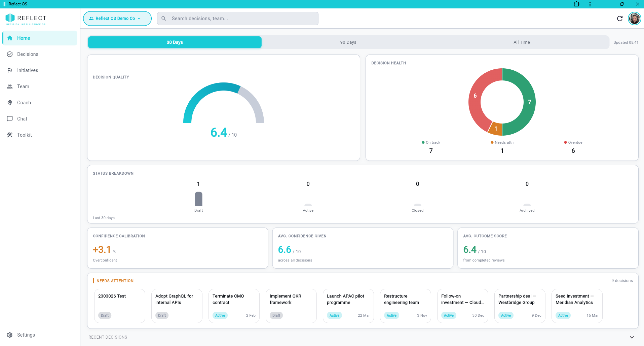The width and height of the screenshot is (644, 346).
Task: Click the Closed label in Status Breakdown
Action: 418,210
